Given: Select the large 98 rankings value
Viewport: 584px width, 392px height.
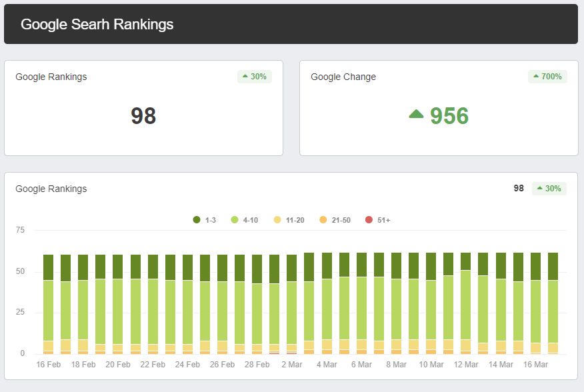Looking at the screenshot, I should click(143, 116).
